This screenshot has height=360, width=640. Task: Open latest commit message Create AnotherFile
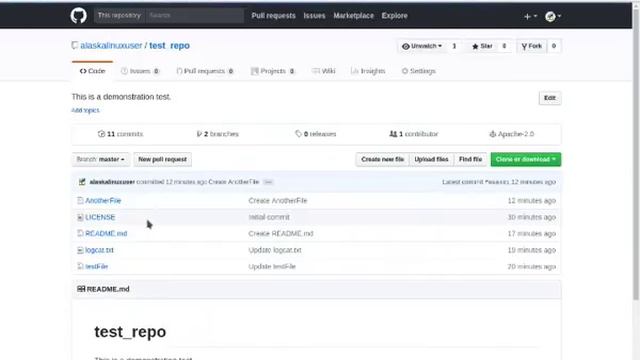point(233,182)
